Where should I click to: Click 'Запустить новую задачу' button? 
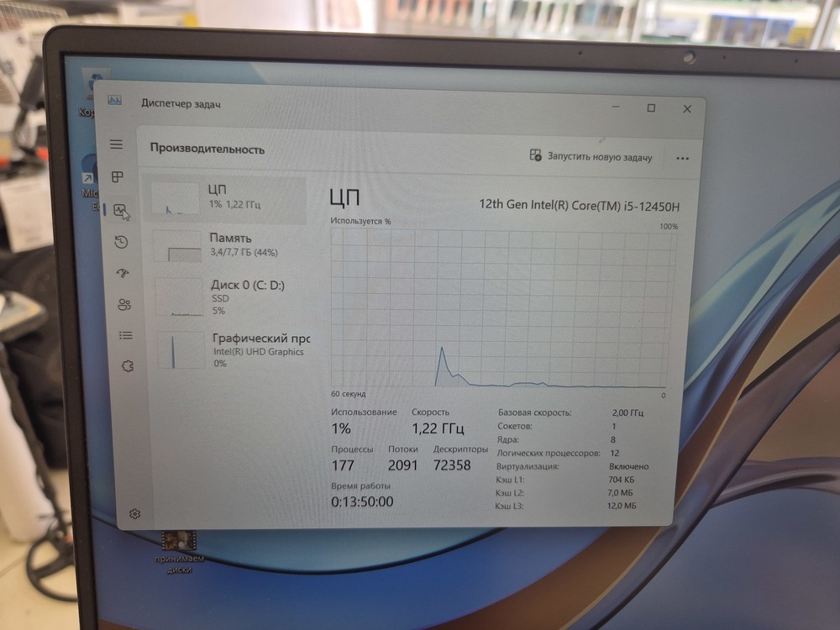(591, 156)
